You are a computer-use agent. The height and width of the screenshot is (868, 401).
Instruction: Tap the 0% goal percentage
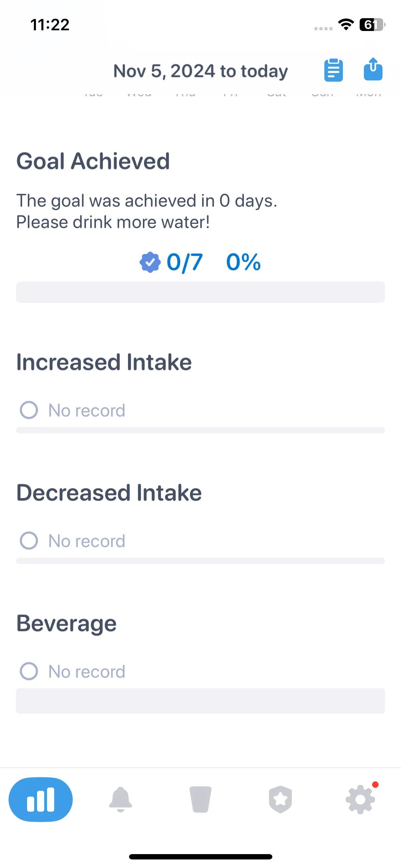tap(243, 262)
